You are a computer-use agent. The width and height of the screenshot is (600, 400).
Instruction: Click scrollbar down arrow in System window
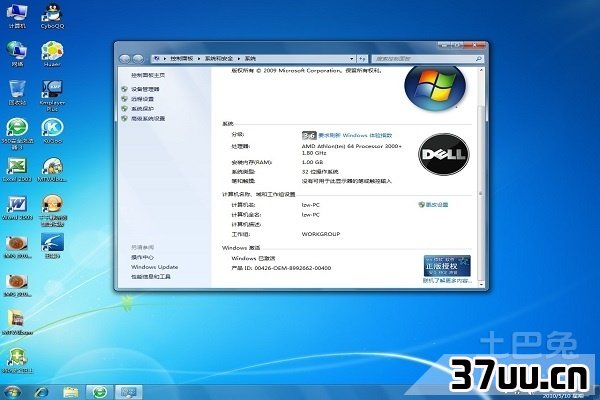[x=481, y=284]
